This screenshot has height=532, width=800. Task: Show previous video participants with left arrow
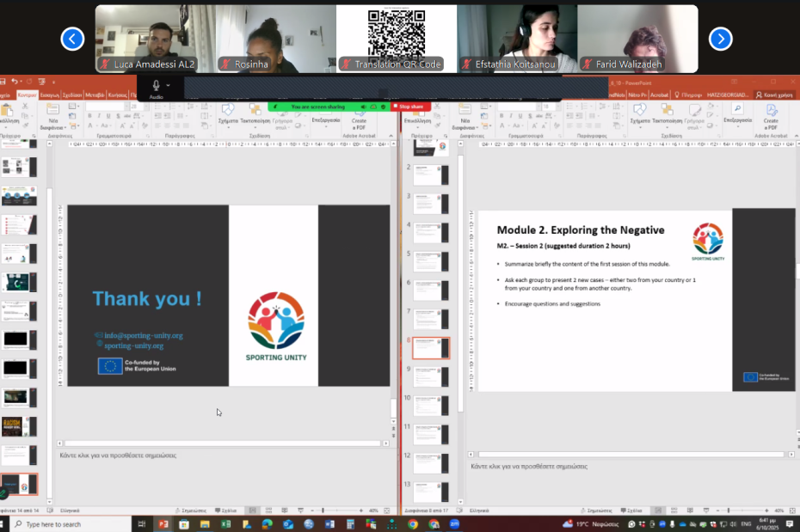73,39
